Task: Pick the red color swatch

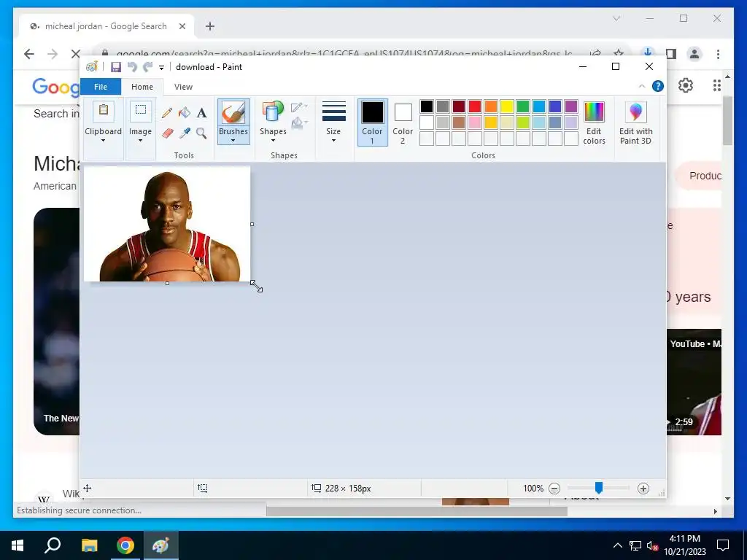Action: [475, 106]
